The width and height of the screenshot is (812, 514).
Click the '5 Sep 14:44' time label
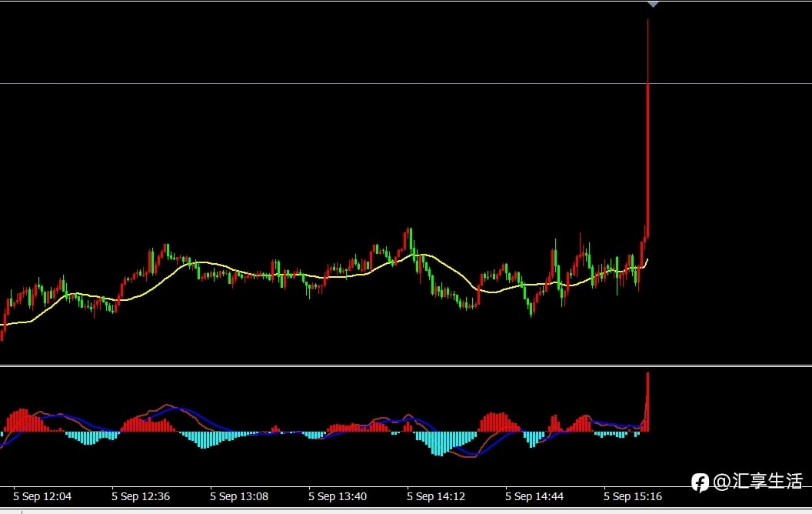534,496
